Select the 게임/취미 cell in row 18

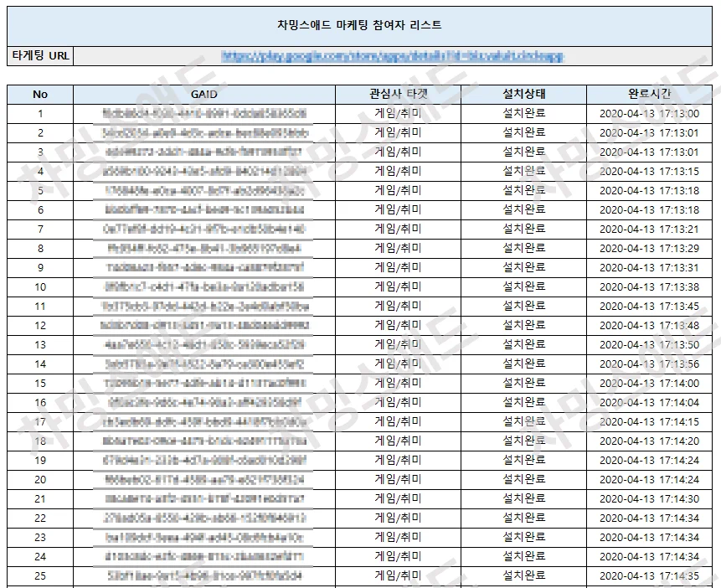(x=392, y=441)
